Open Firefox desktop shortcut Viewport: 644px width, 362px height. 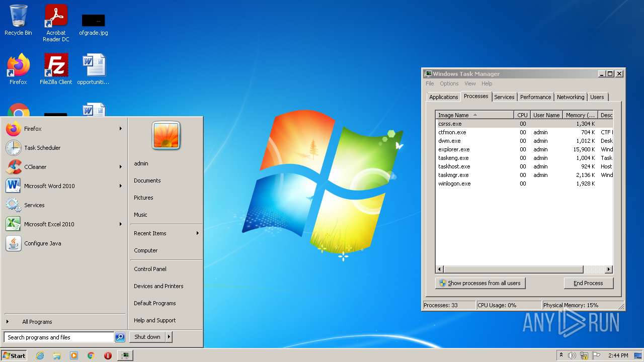(18, 69)
